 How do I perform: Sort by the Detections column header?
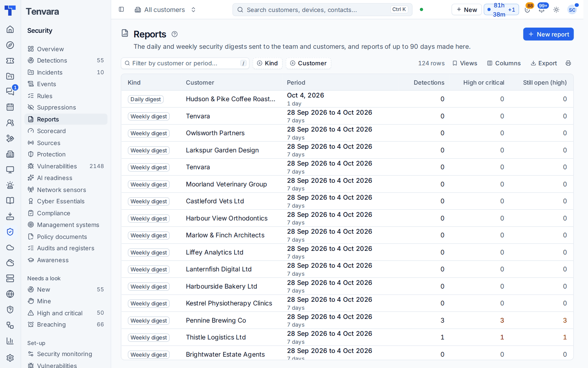(x=429, y=82)
